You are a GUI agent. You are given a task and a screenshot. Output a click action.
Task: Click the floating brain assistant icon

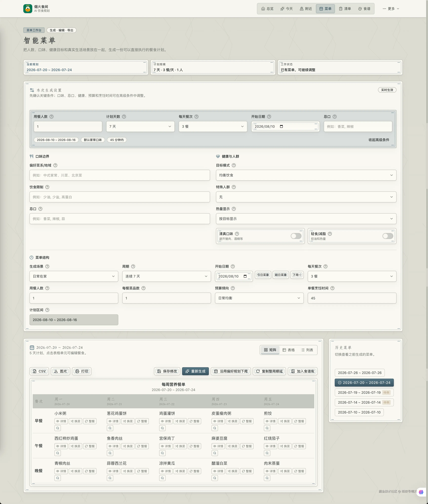click(x=421, y=492)
